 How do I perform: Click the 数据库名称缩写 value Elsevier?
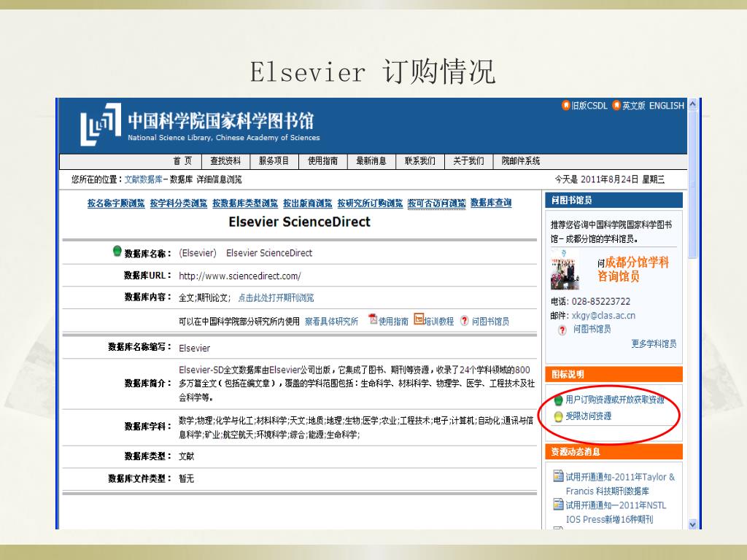pos(194,348)
